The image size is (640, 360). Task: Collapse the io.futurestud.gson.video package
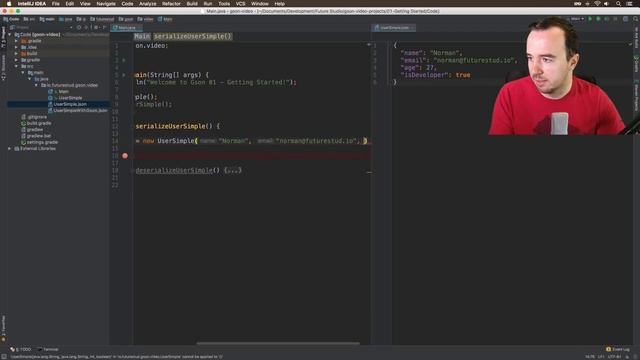click(36, 85)
